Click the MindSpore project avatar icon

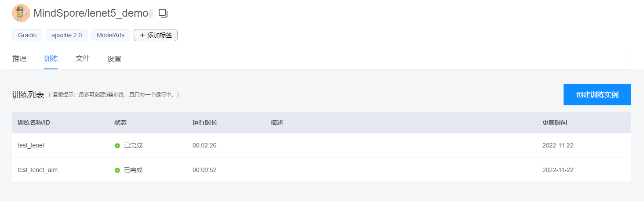tap(21, 14)
